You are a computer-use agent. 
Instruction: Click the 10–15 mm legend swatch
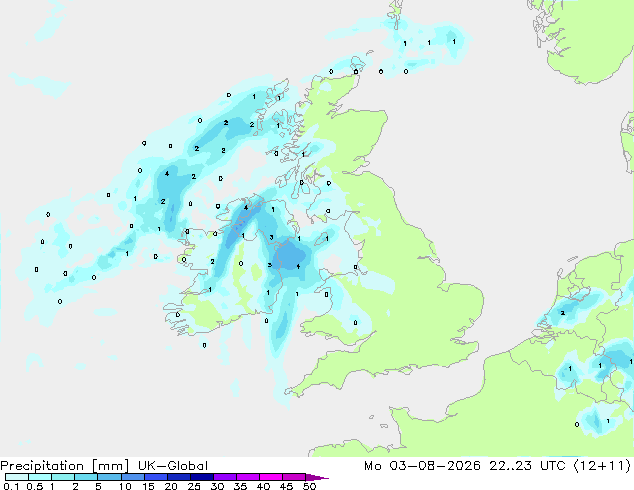(x=133, y=477)
